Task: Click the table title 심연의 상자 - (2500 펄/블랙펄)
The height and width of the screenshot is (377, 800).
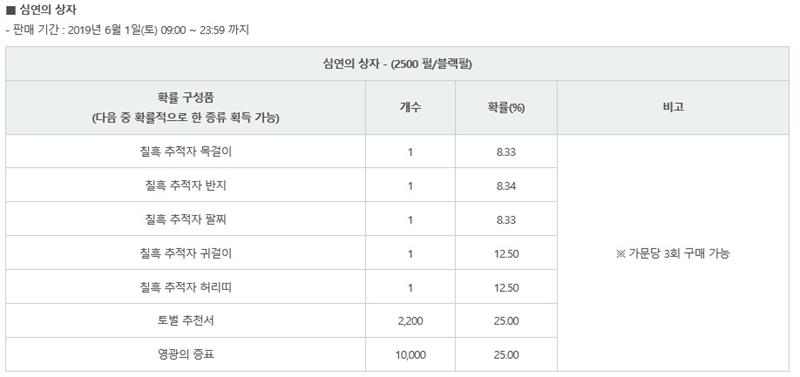Action: click(397, 65)
